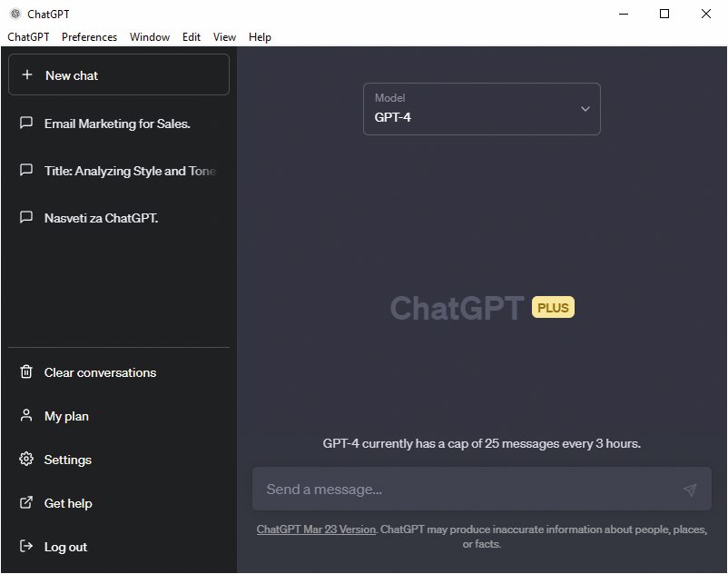Click the external link icon for Get help
Image resolution: width=728 pixels, height=574 pixels.
click(26, 502)
